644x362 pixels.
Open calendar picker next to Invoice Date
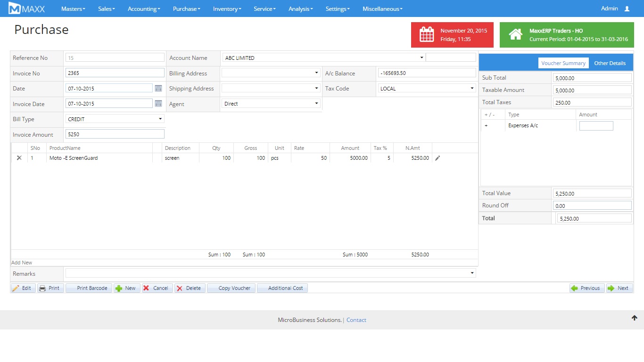(x=158, y=104)
